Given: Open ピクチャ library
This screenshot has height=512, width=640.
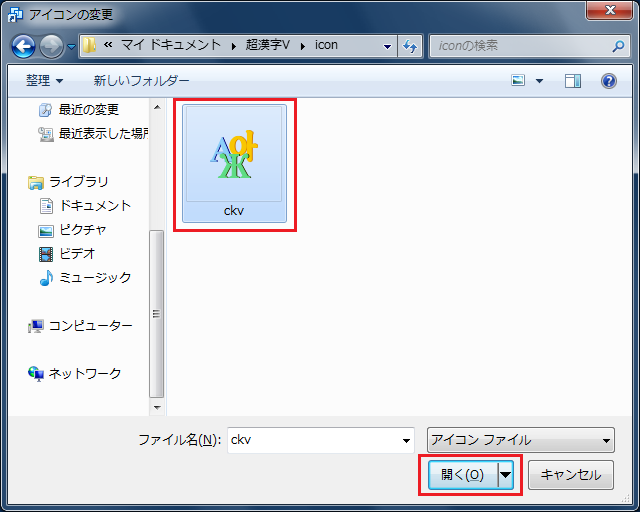Looking at the screenshot, I should pyautogui.click(x=82, y=230).
